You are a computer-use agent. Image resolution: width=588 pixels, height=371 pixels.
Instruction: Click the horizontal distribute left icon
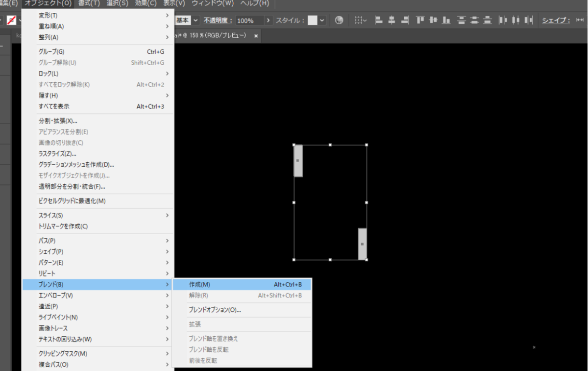pyautogui.click(x=503, y=20)
